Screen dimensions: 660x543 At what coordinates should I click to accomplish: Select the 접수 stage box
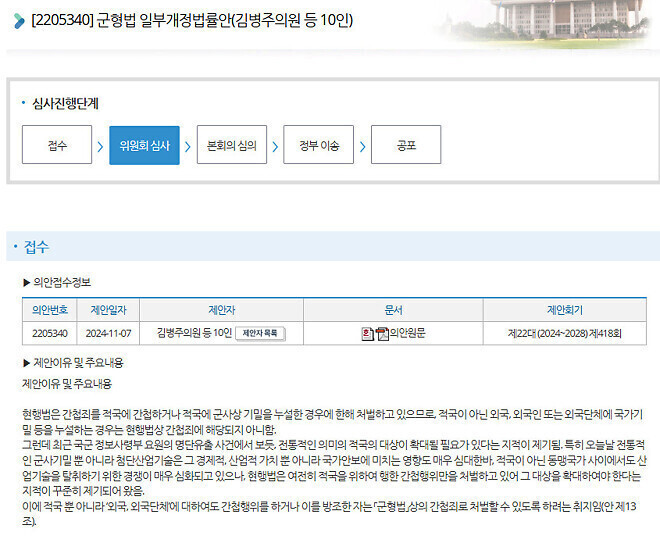pos(57,144)
